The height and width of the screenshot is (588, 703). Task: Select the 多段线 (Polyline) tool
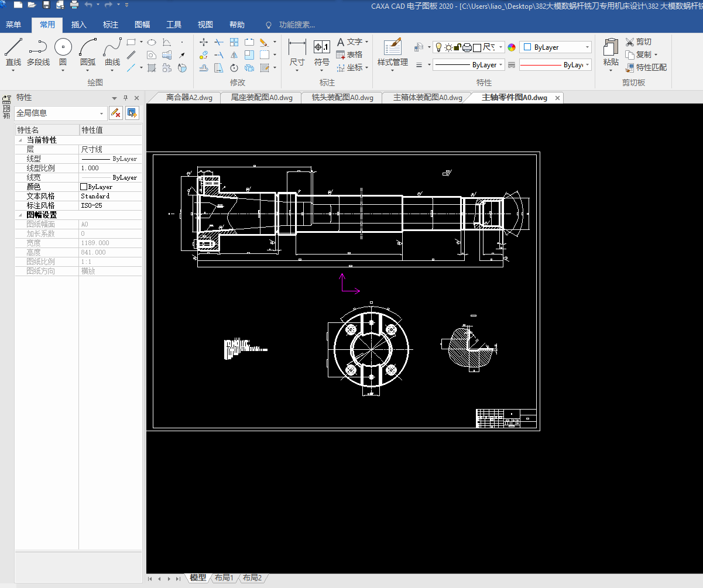(x=38, y=51)
